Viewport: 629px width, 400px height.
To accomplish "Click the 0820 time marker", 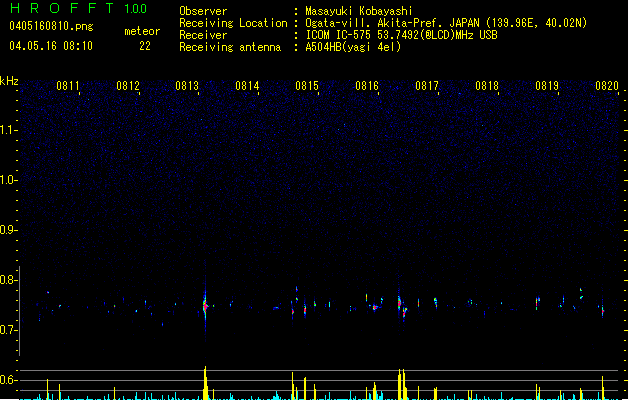I will (607, 85).
